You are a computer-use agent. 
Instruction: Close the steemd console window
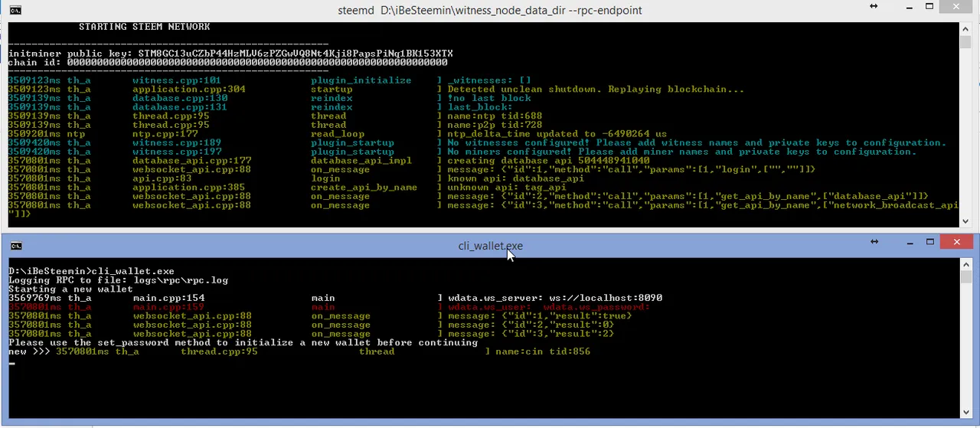coord(956,7)
